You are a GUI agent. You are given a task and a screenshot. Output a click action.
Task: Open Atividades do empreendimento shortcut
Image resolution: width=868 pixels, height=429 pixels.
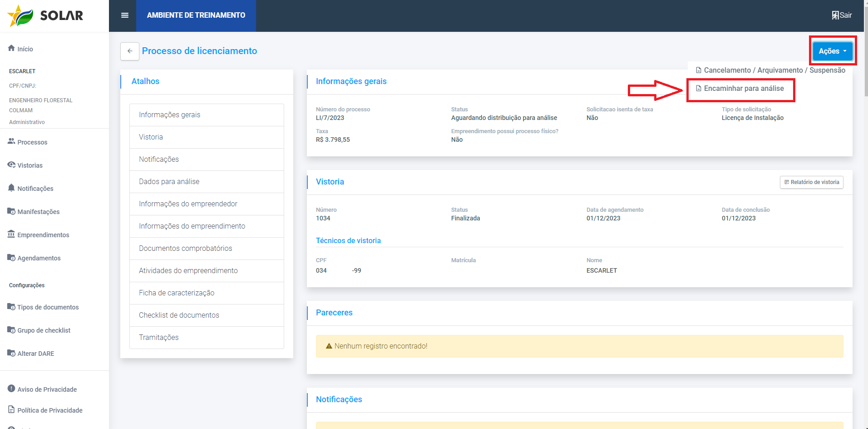[207, 271]
